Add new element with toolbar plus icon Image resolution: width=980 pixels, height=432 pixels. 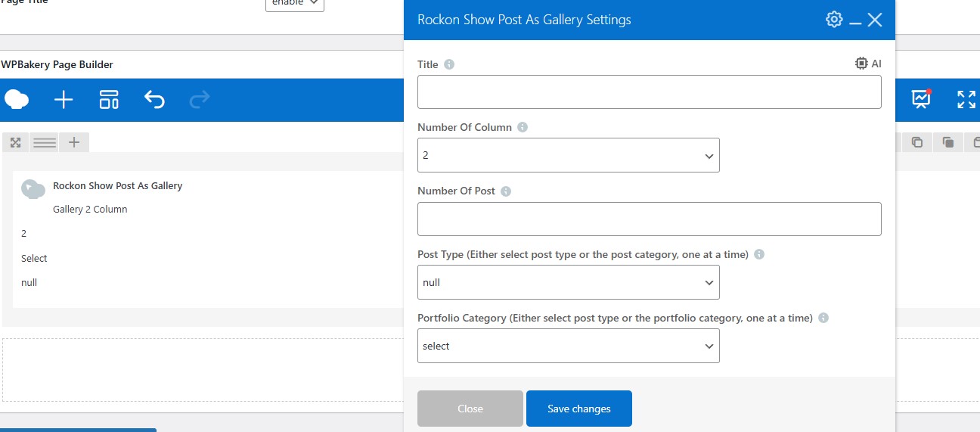coord(64,99)
